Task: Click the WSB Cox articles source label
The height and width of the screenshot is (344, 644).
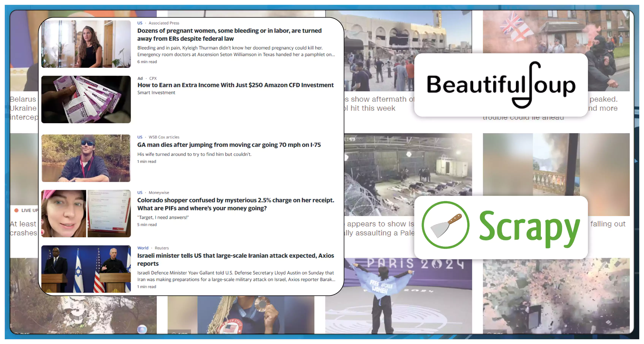Action: [x=164, y=137]
